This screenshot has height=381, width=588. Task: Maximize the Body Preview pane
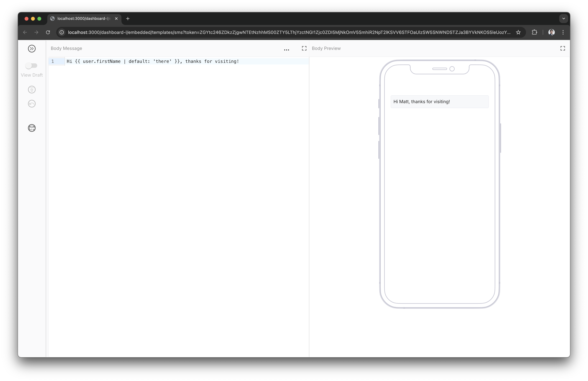563,48
